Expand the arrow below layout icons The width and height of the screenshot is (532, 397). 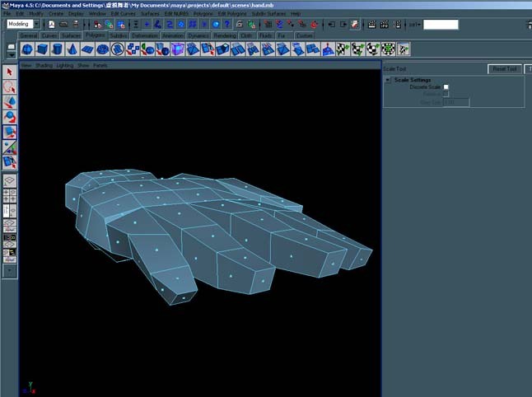[x=10, y=271]
